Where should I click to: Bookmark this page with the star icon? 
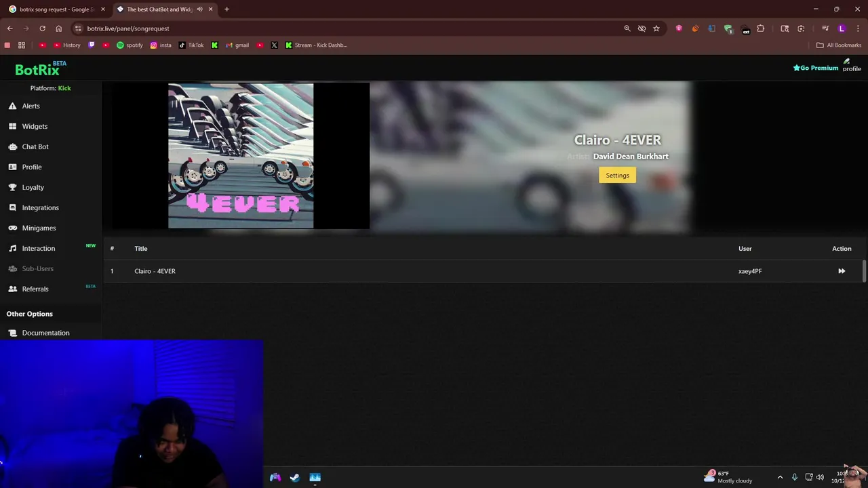click(x=656, y=28)
